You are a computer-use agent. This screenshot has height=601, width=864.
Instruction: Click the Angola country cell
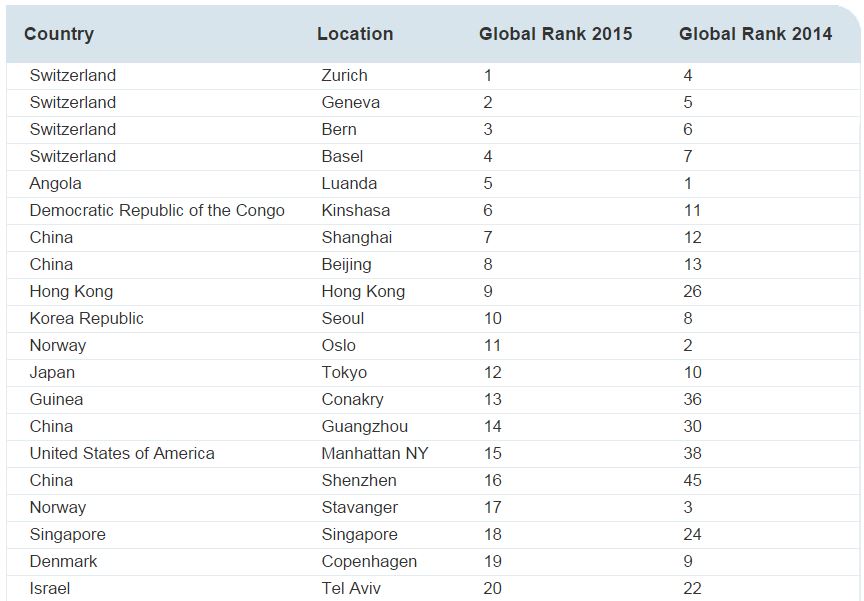pyautogui.click(x=56, y=183)
